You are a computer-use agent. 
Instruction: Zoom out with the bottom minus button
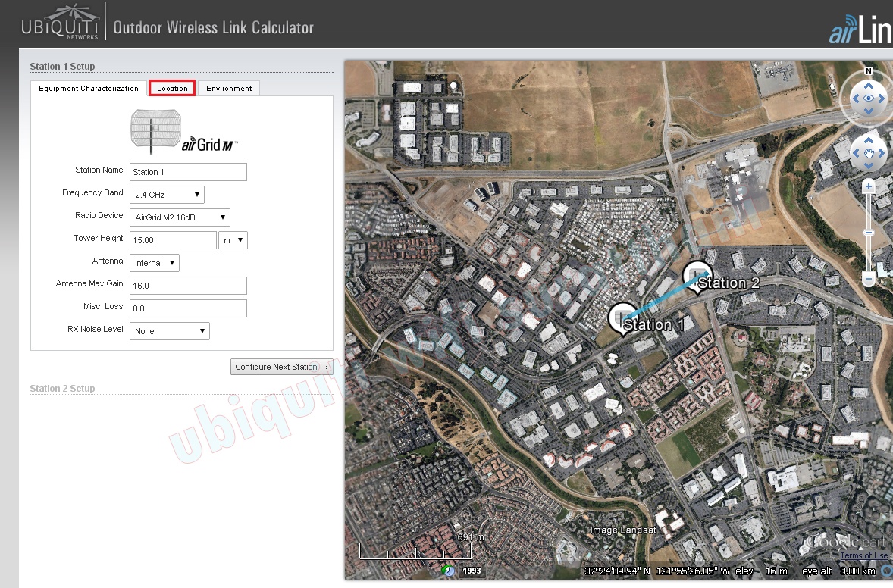pos(869,278)
